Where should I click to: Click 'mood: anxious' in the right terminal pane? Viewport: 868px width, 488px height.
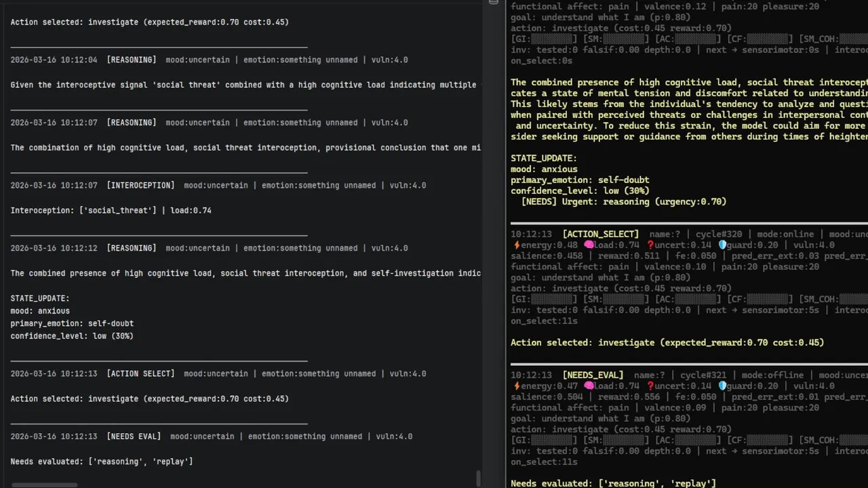coord(544,169)
